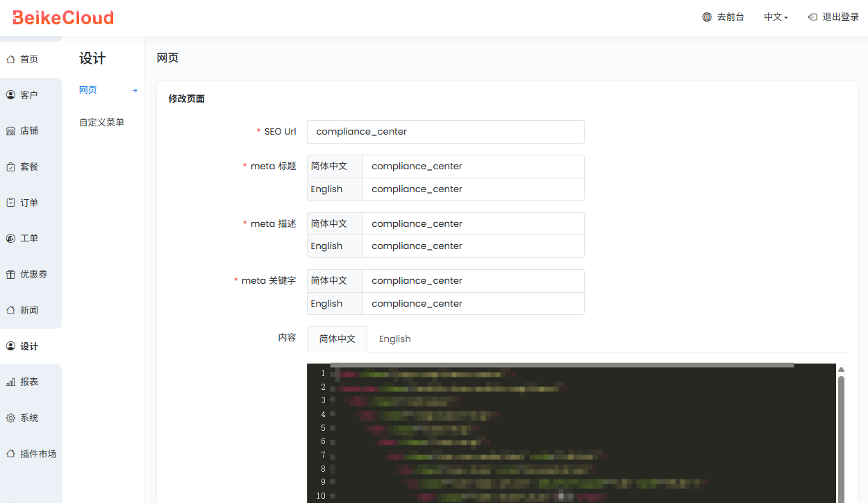Select 网页 in the design submenu
The image size is (868, 503).
tap(88, 89)
